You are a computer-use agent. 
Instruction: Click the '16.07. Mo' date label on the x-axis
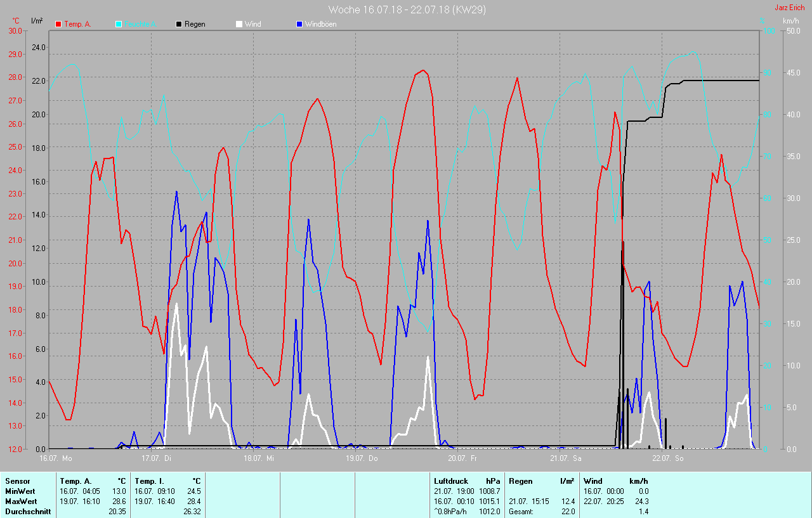tap(56, 458)
